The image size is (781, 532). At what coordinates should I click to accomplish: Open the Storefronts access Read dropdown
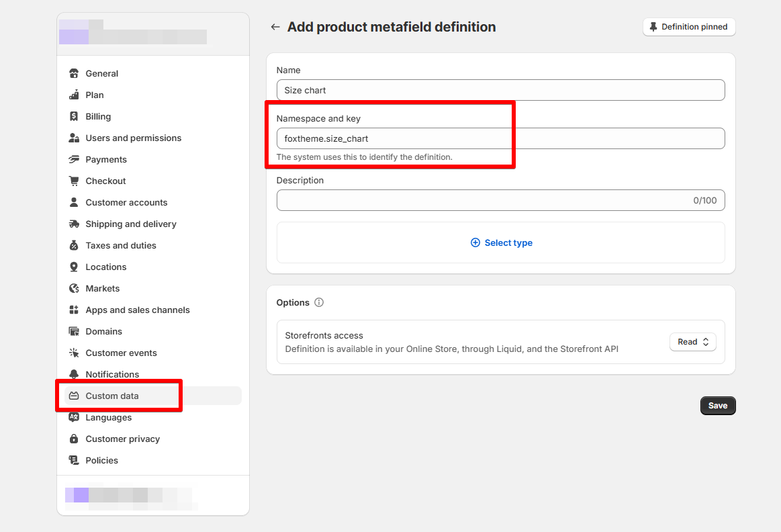[692, 342]
